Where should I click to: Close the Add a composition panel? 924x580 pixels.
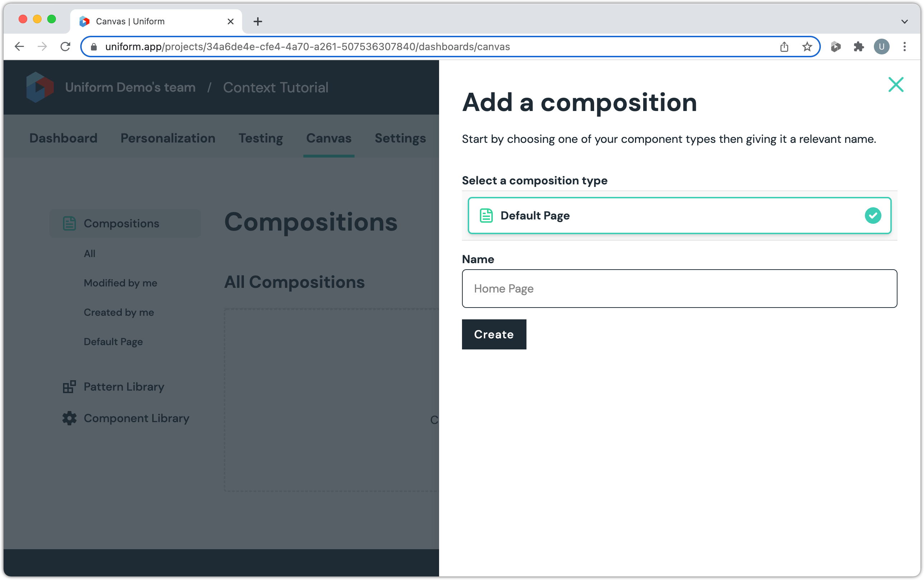point(896,84)
